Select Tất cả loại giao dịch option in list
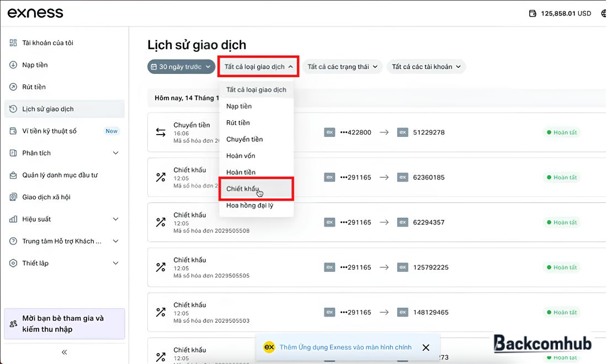 256,90
